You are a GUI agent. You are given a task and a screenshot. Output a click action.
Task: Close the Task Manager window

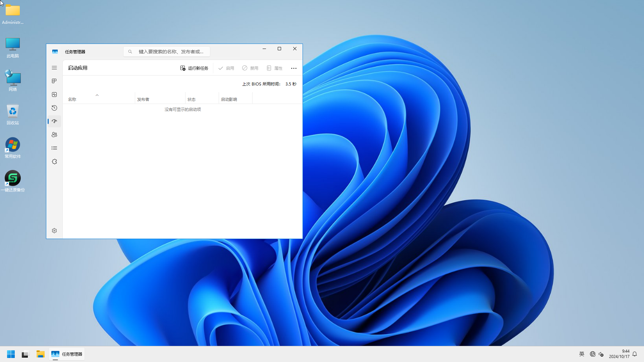point(295,49)
